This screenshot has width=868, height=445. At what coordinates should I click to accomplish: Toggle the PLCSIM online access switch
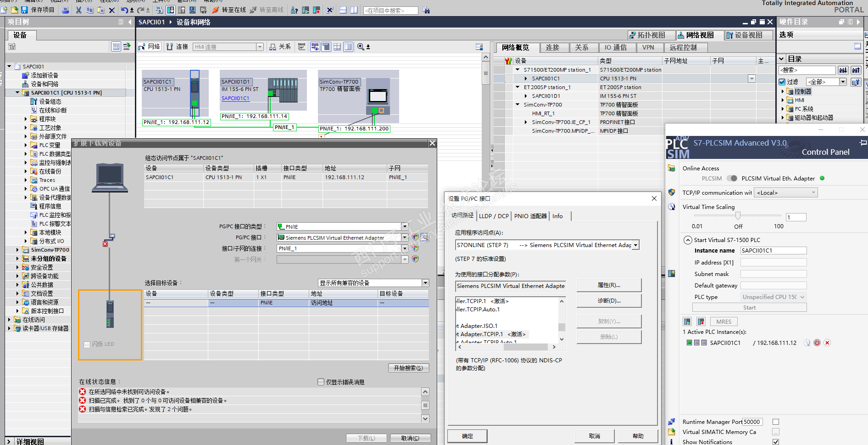pos(732,179)
